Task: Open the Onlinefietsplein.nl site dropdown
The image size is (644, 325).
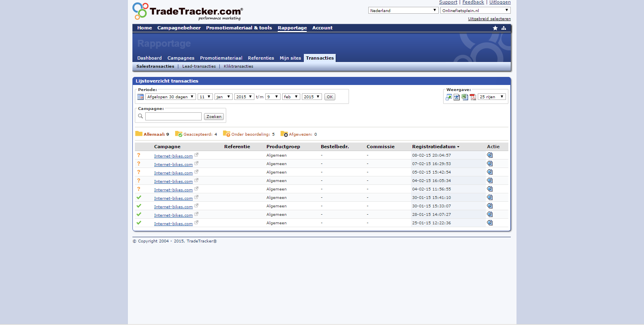Action: [x=475, y=10]
